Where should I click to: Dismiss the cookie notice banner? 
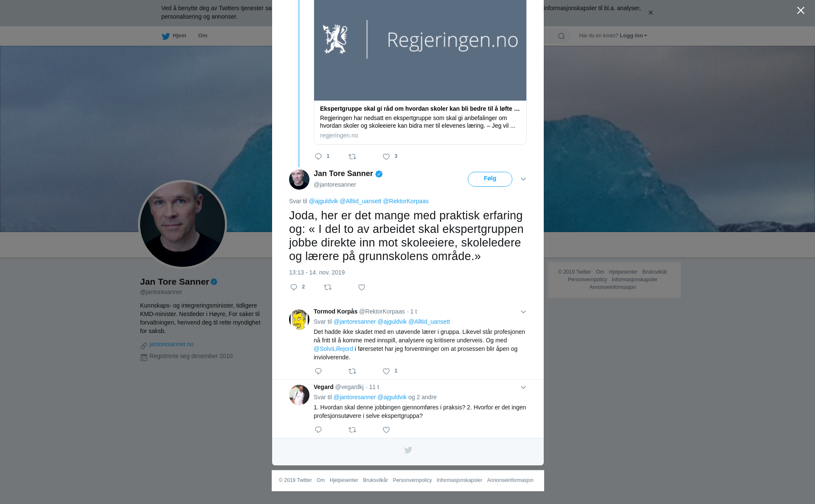click(650, 13)
